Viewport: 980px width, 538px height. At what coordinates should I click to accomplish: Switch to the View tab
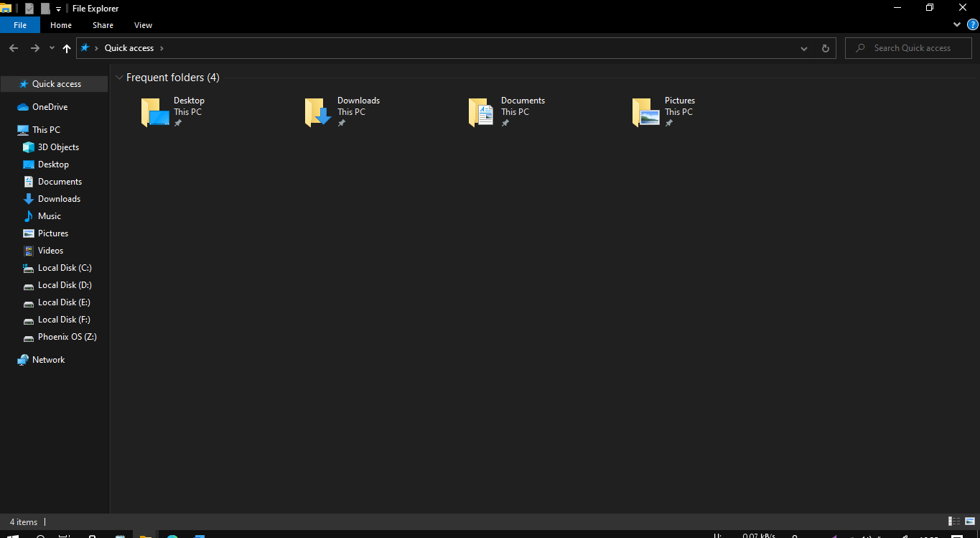tap(142, 24)
